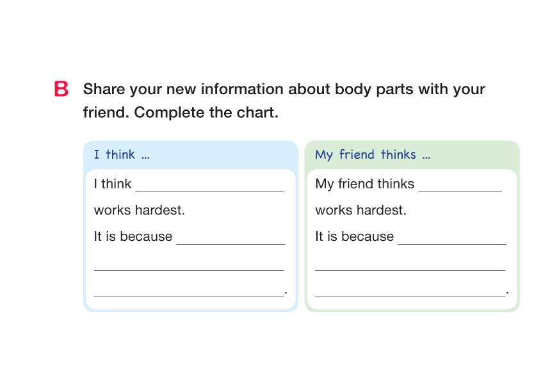Click the right 'works hardest.' text
Screen dimensions: 559x392
pos(361,210)
